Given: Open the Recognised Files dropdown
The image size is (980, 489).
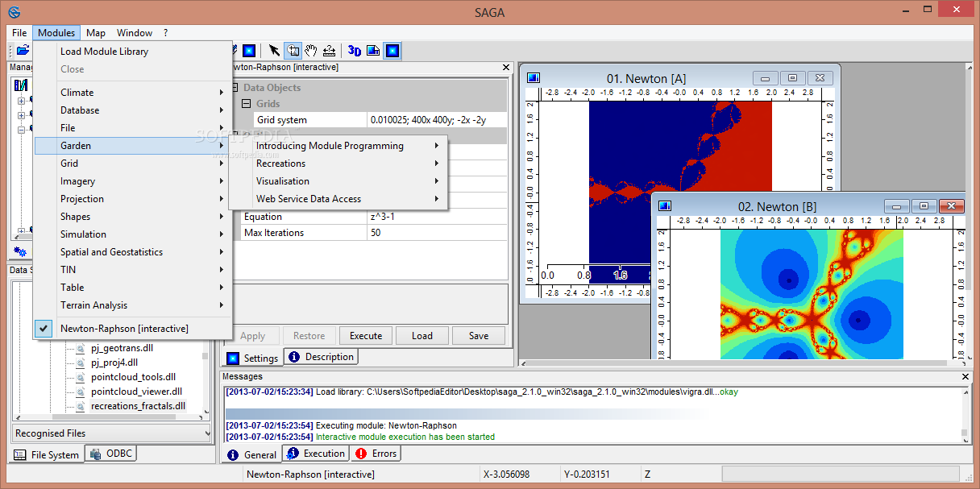Looking at the screenshot, I should (x=112, y=433).
